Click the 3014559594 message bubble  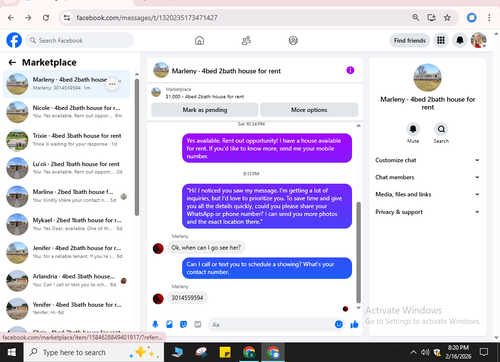point(187,298)
